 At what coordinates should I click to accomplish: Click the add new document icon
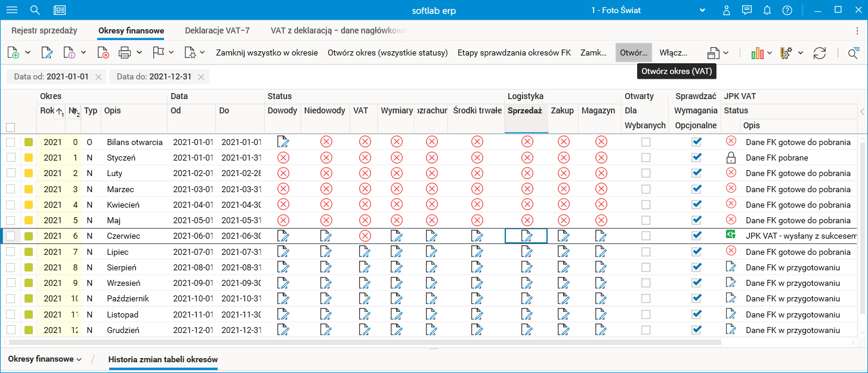pos(13,53)
